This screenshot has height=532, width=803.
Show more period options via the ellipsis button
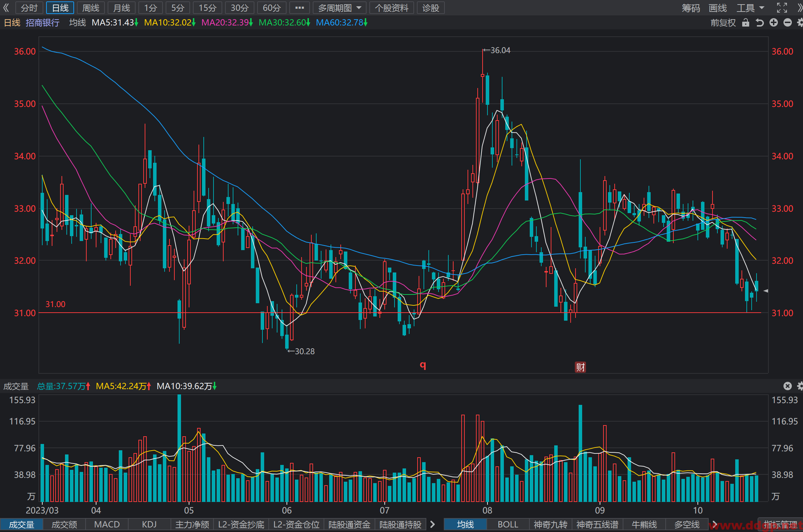click(299, 8)
